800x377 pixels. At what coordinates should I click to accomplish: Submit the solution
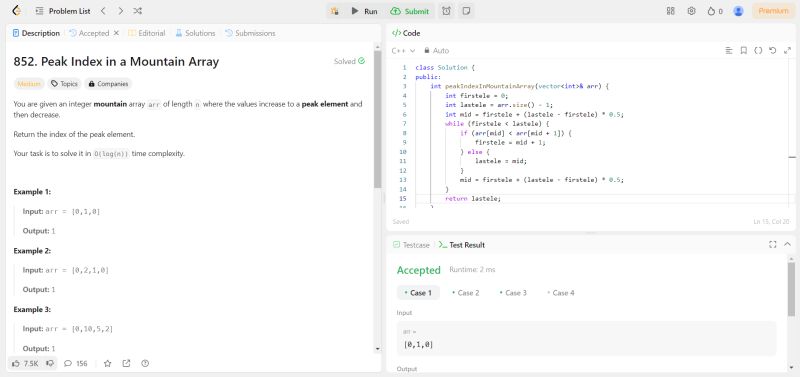[410, 11]
